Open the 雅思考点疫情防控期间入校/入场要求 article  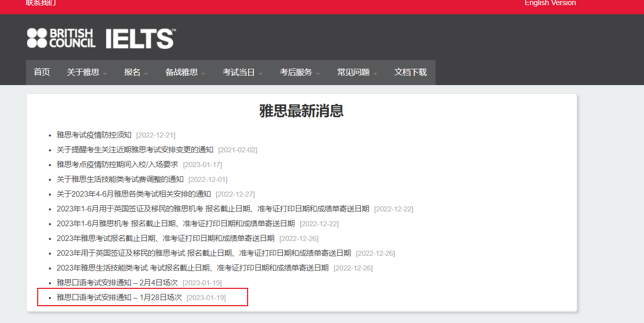point(117,165)
